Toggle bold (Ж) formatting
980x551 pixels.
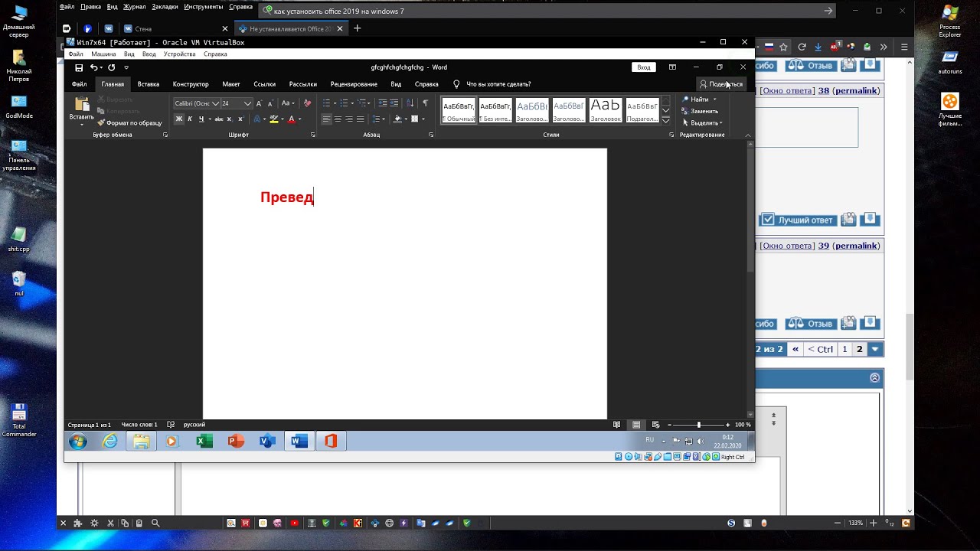point(179,119)
